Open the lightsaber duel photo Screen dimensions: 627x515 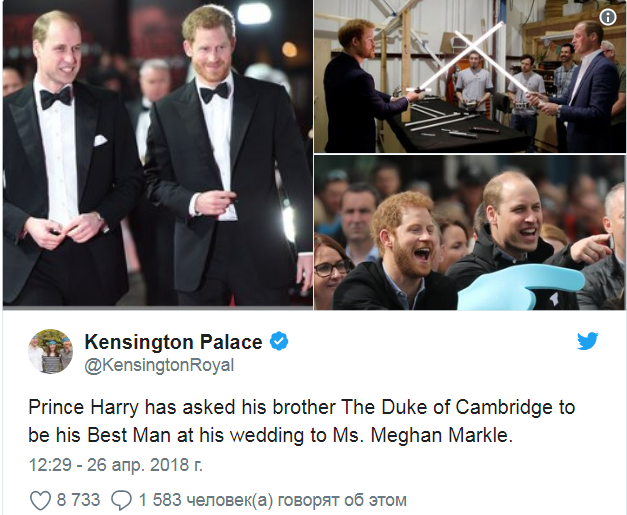pos(470,77)
